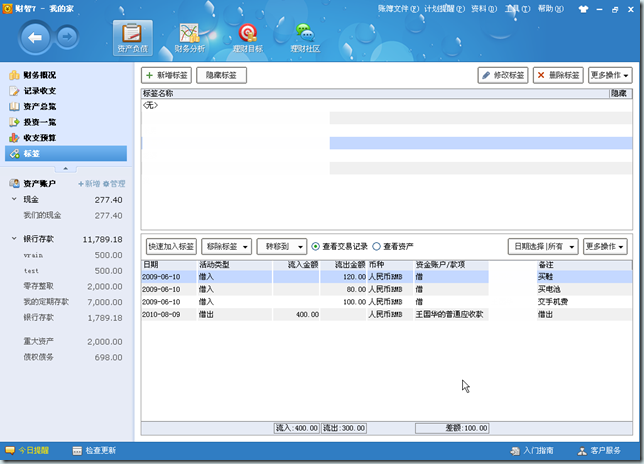Image resolution: width=644 pixels, height=464 pixels.
Task: Open the 帮助 menu
Action: pos(550,9)
